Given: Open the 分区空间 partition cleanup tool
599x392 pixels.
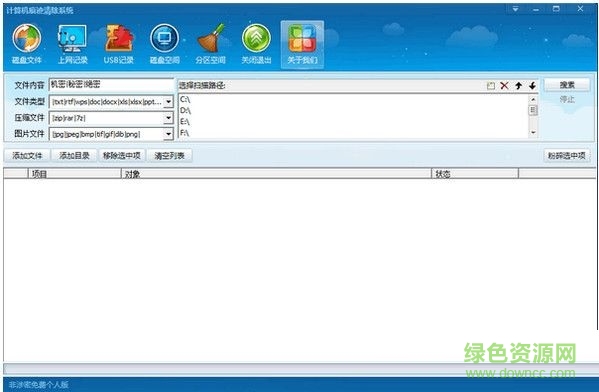Looking at the screenshot, I should tap(210, 44).
